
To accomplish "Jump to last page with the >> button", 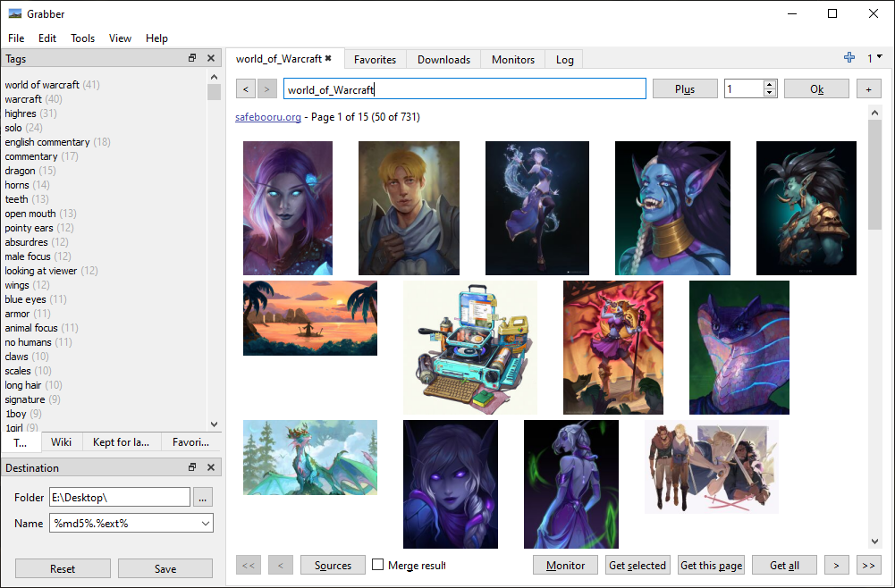I will click(x=868, y=565).
